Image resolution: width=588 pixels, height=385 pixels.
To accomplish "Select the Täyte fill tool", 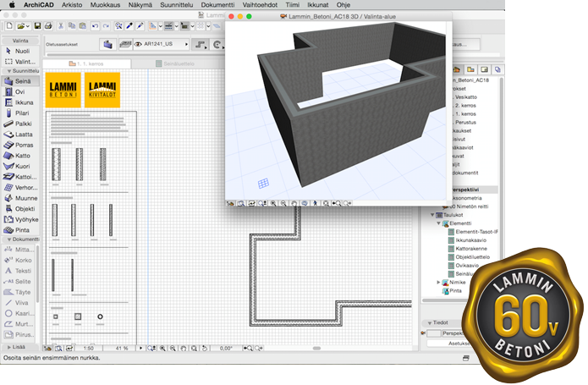I will pos(19,292).
